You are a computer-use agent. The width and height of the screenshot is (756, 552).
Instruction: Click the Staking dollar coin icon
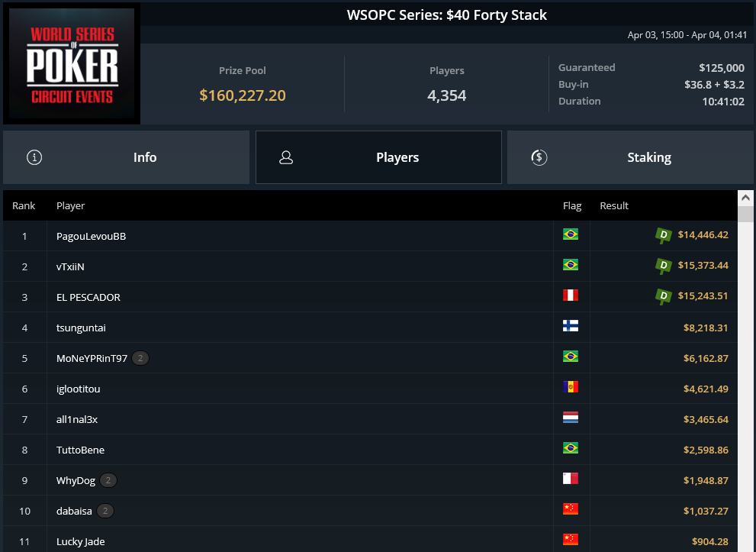pos(539,157)
